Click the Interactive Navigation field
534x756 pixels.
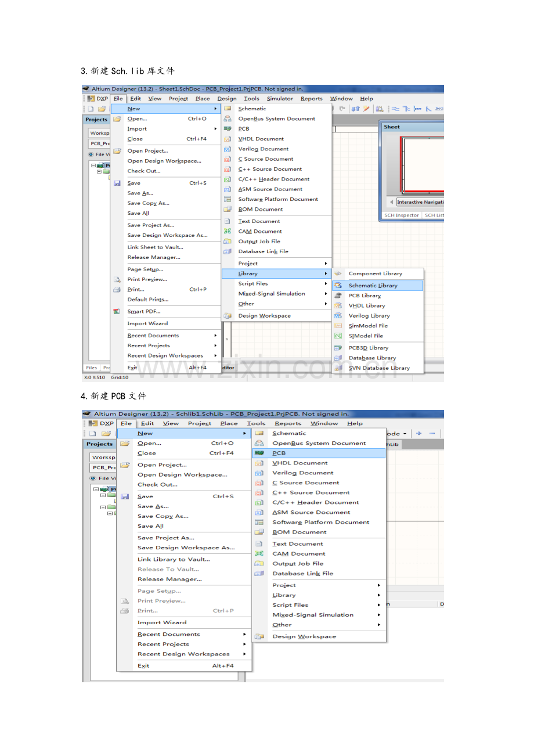click(x=420, y=202)
